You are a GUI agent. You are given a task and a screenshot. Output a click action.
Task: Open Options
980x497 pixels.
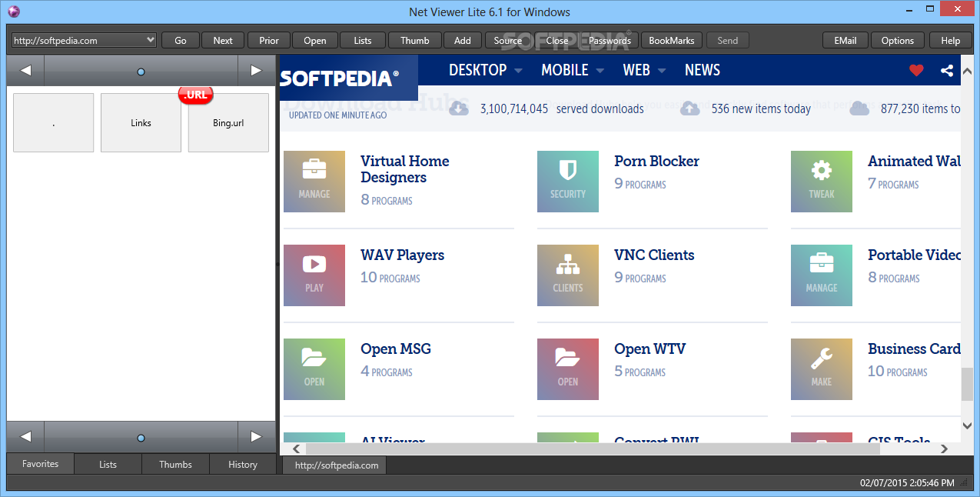pyautogui.click(x=898, y=40)
